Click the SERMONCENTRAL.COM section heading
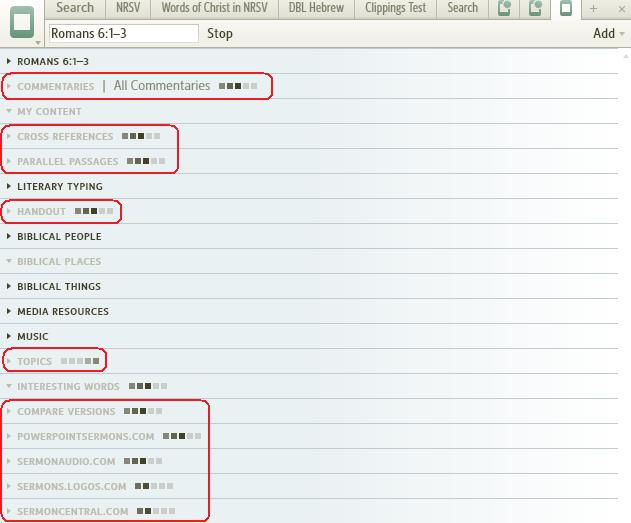The image size is (631, 523). click(73, 511)
